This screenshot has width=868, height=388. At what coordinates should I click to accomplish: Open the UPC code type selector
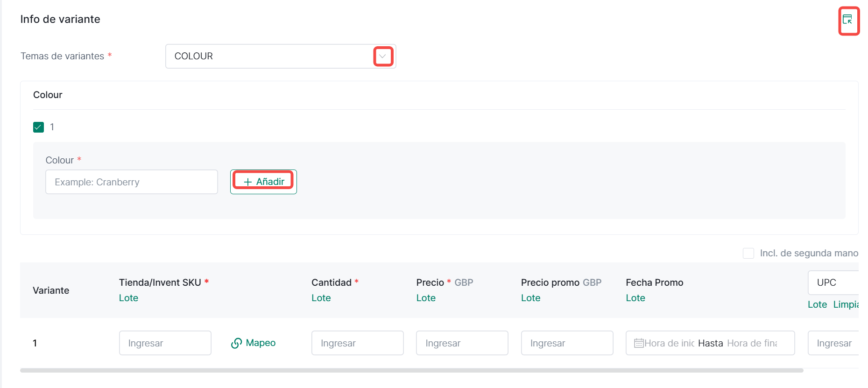tap(833, 282)
